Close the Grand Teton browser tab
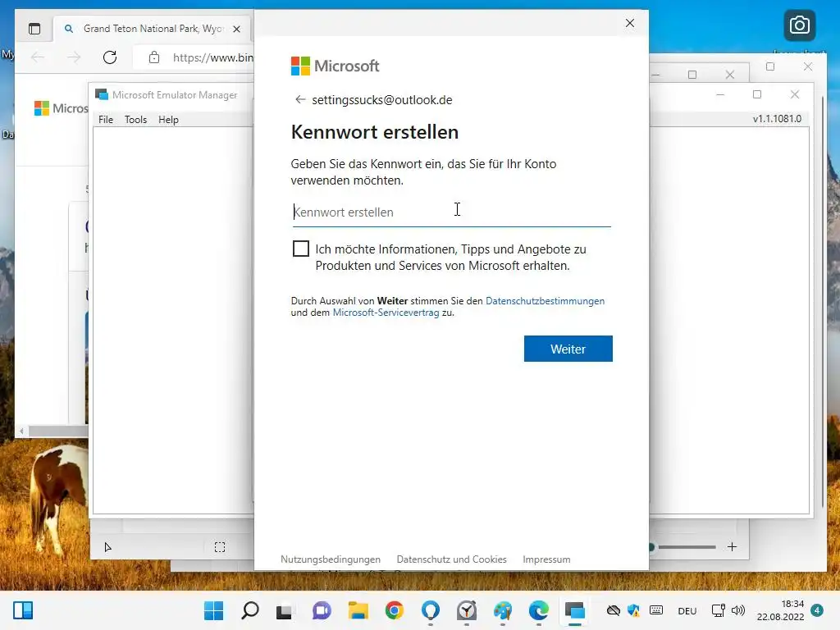The width and height of the screenshot is (840, 630). [x=236, y=29]
